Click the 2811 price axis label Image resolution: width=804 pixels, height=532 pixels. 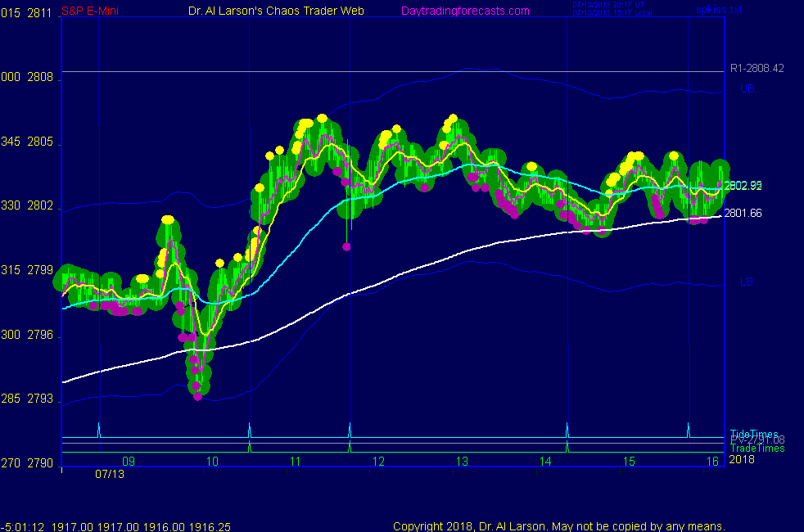tap(40, 13)
